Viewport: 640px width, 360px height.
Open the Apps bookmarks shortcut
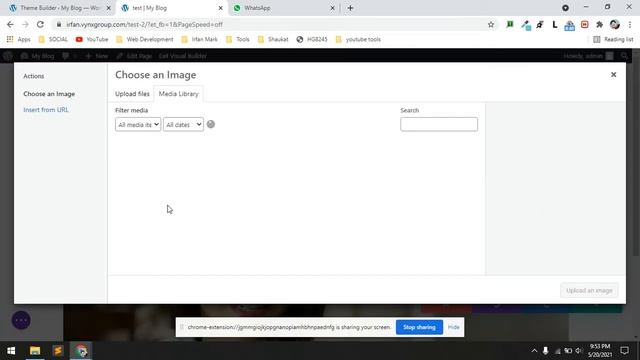pyautogui.click(x=19, y=40)
